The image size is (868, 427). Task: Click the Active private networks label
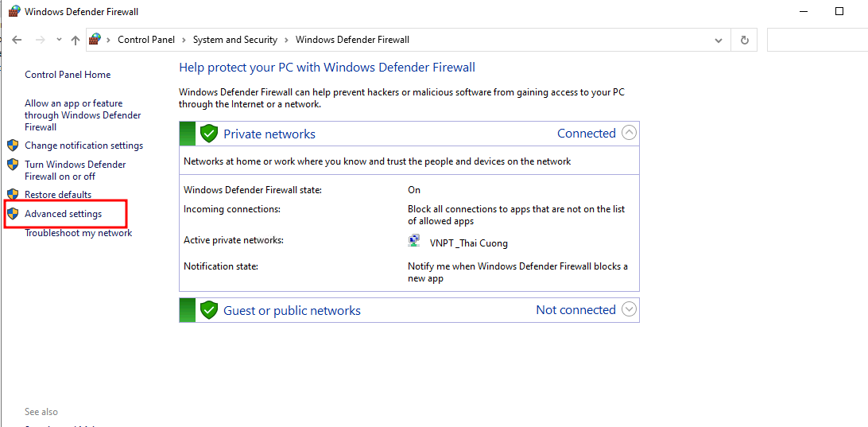[x=234, y=240]
